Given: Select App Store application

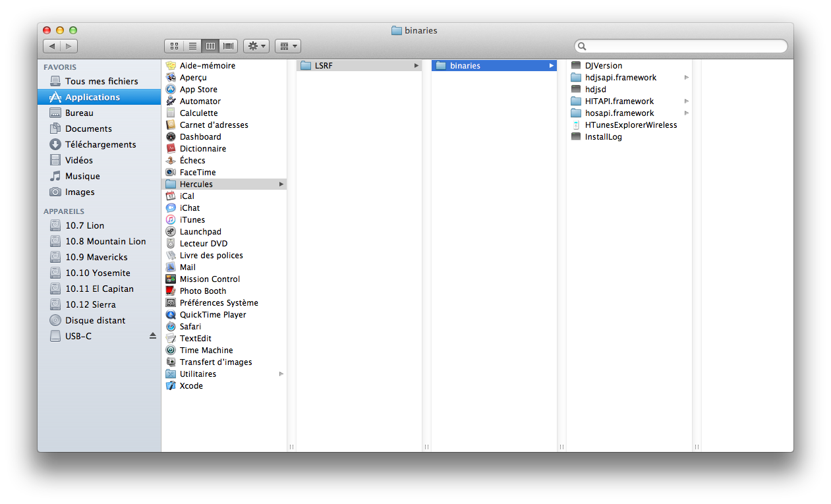Looking at the screenshot, I should tap(225, 89).
